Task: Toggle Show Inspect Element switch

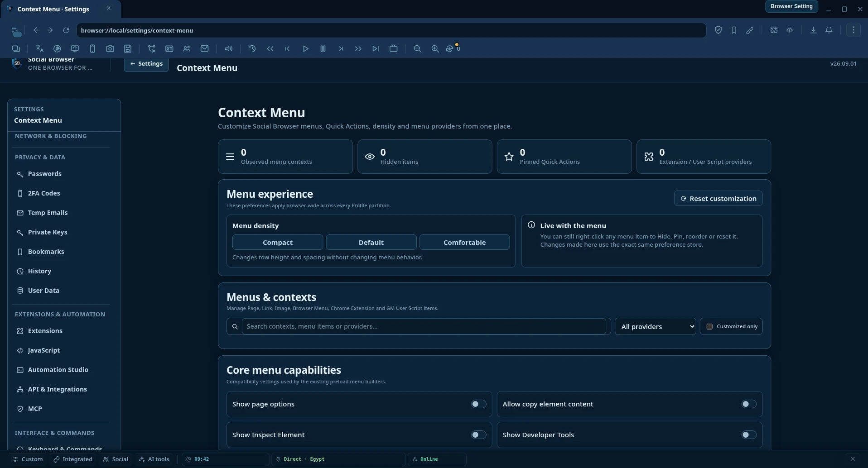Action: click(478, 435)
